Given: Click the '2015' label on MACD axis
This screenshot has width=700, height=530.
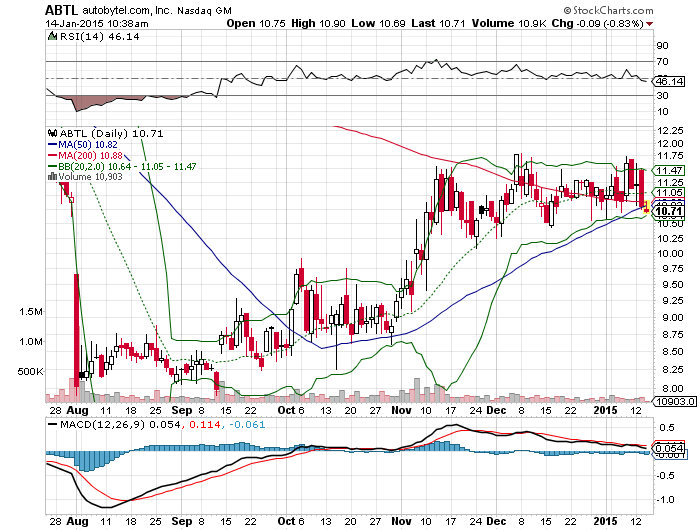Looking at the screenshot, I should tap(605, 522).
